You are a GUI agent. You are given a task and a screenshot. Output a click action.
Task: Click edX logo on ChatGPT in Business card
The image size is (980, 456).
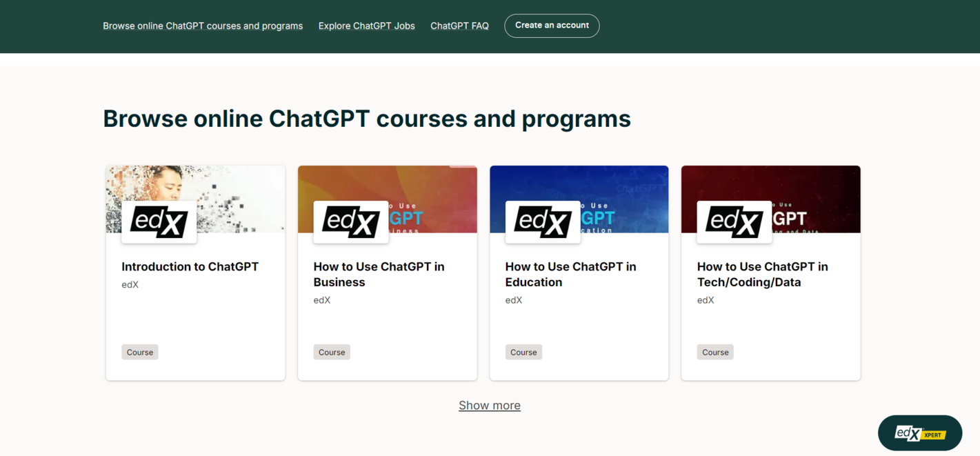coord(351,222)
